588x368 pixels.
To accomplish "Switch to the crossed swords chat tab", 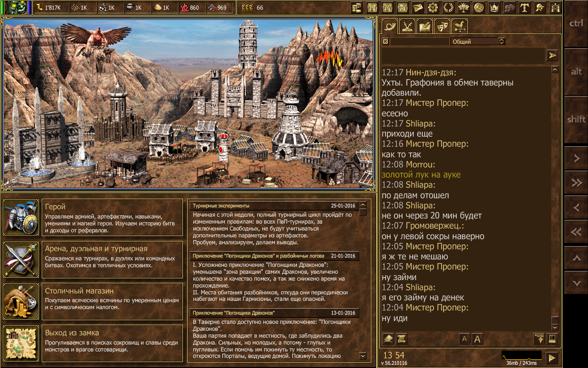I will tap(407, 26).
